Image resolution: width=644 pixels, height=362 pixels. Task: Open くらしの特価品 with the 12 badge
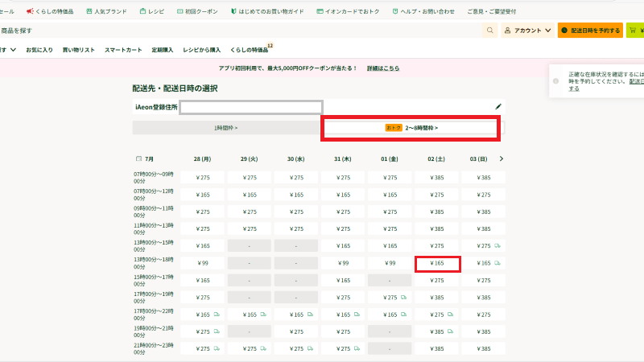250,50
